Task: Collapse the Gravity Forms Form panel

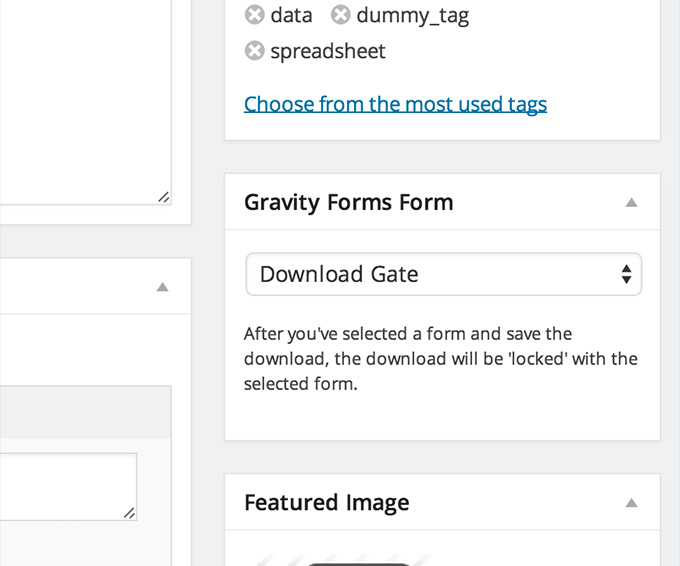Action: click(631, 203)
